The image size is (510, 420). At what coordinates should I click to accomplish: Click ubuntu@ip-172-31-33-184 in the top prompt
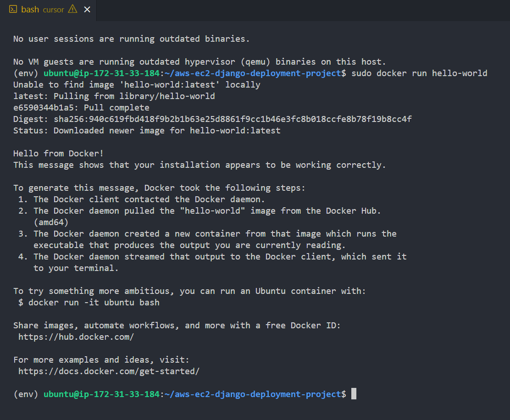(x=101, y=73)
